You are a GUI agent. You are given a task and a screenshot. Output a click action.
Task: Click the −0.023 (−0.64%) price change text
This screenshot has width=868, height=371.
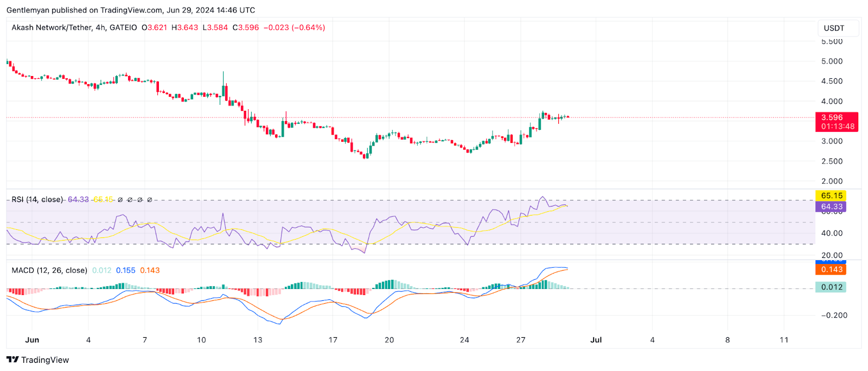[294, 27]
